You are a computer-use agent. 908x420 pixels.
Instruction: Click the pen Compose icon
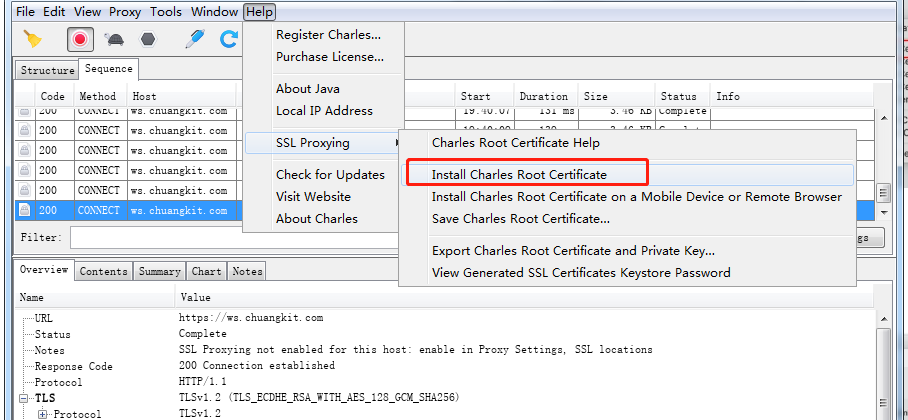pyautogui.click(x=195, y=39)
